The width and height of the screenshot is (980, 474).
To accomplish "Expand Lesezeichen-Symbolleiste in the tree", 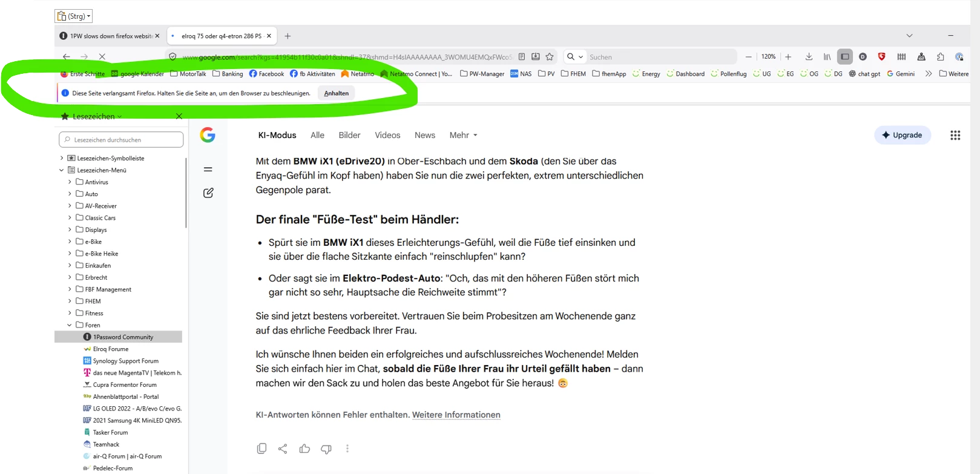I will click(62, 158).
